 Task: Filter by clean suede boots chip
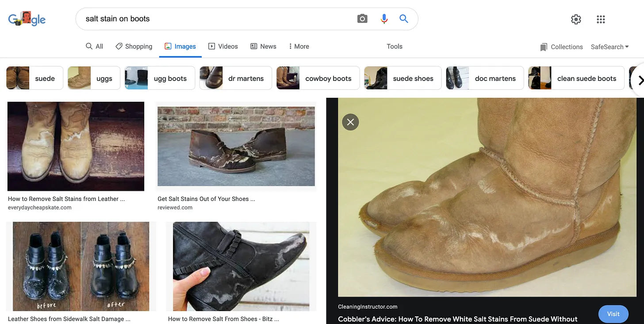coord(576,78)
